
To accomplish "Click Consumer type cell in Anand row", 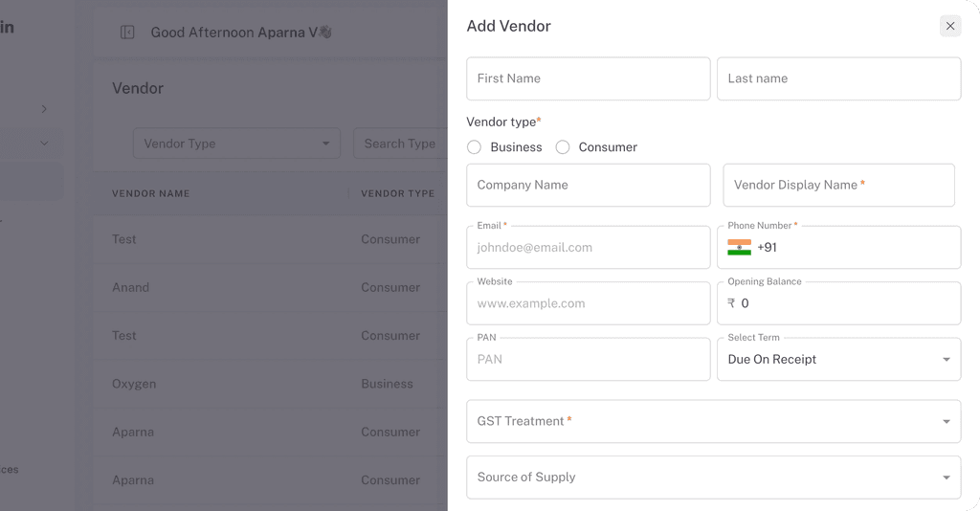I will [x=390, y=287].
